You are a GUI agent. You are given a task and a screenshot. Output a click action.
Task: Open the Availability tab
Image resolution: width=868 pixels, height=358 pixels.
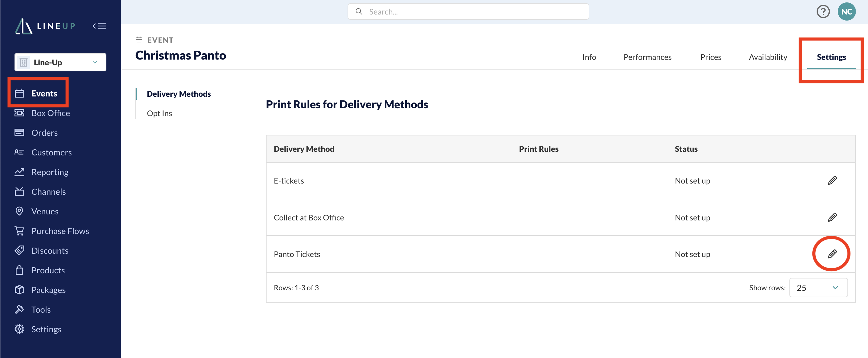pyautogui.click(x=768, y=57)
